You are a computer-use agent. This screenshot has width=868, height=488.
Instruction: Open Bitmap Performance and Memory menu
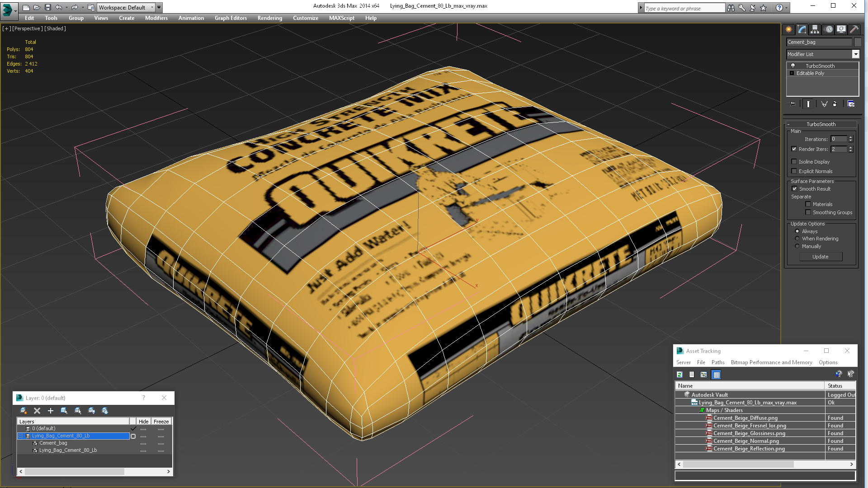point(771,362)
